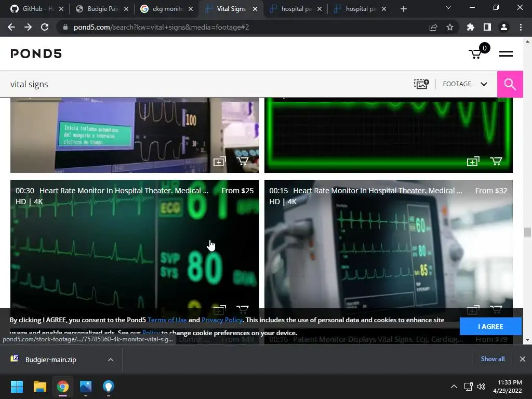Expand options for Budgier-main.zip download
Screen dimensions: 532x399
click(x=111, y=360)
